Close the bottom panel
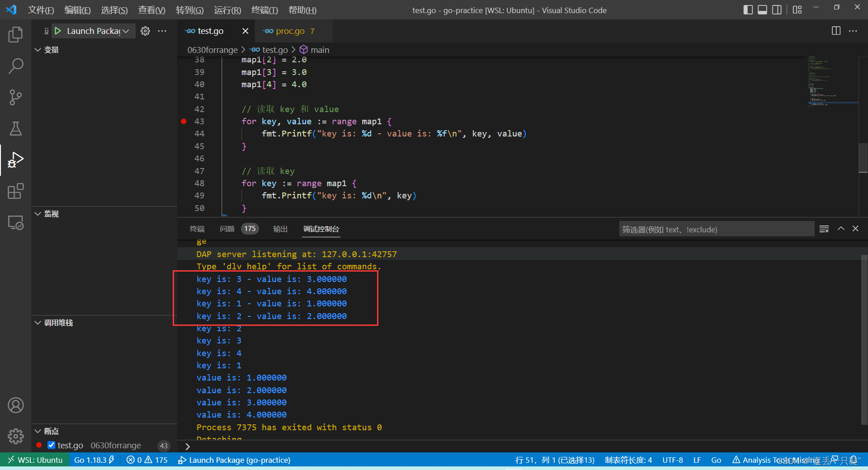The height and width of the screenshot is (470, 868). pyautogui.click(x=855, y=229)
